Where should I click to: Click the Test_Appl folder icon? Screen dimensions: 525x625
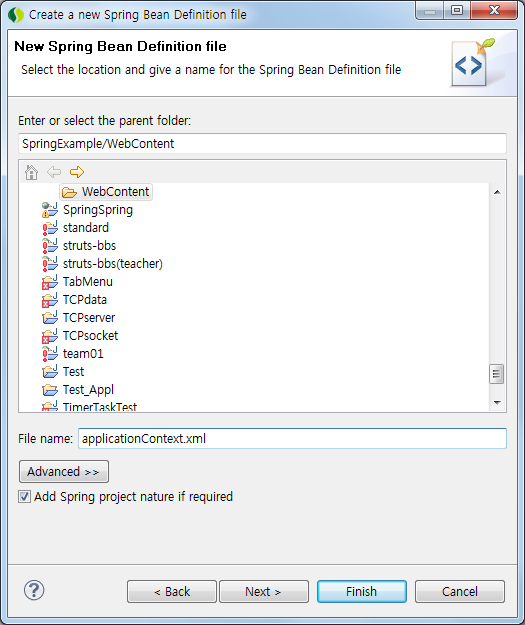(x=50, y=390)
